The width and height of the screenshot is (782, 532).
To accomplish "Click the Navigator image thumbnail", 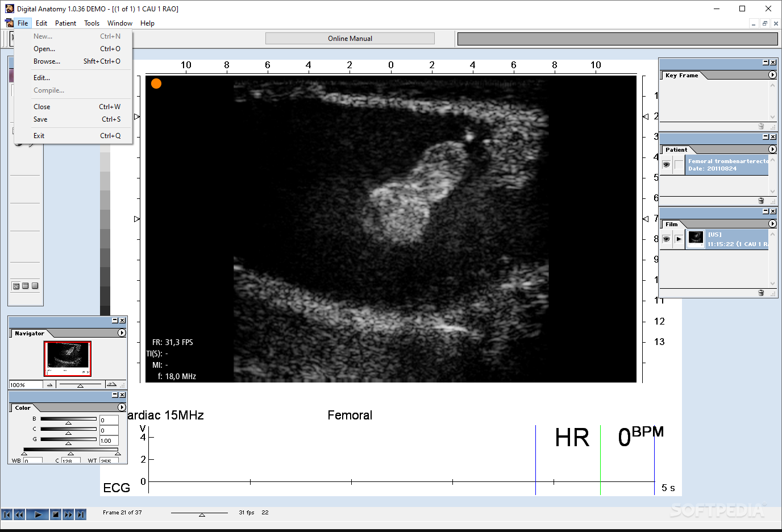I will pos(68,359).
